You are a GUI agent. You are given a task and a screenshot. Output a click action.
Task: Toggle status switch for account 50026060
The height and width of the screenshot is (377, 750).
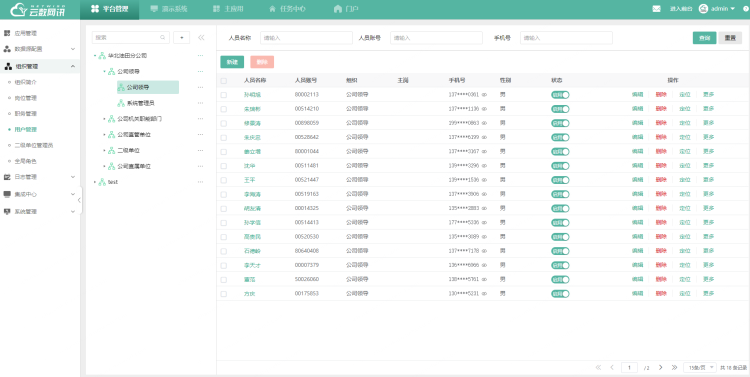pyautogui.click(x=560, y=279)
